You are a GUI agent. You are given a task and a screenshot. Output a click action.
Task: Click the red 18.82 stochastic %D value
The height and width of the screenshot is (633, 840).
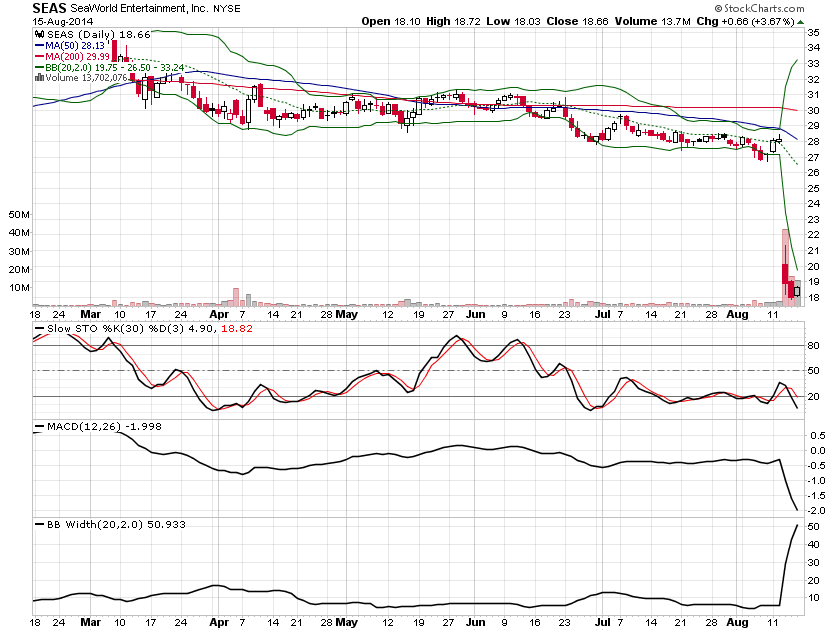[x=236, y=328]
